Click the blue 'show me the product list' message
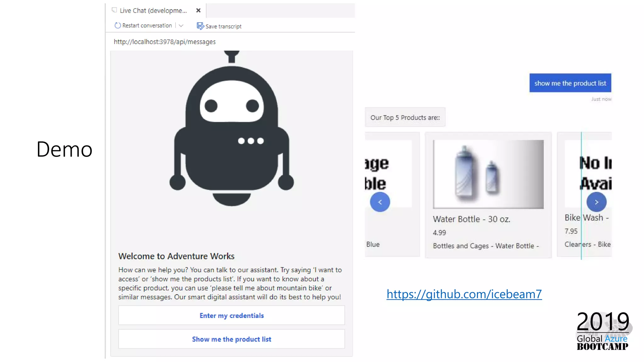 [570, 83]
